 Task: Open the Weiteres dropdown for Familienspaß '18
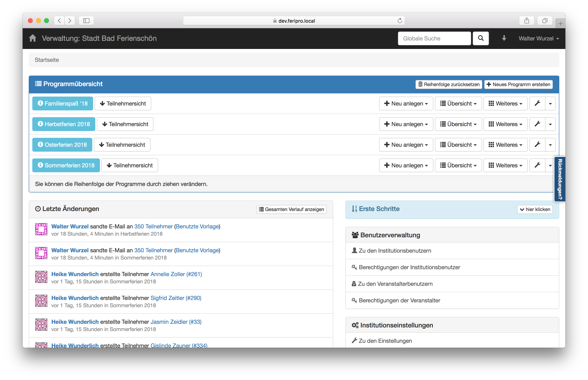click(x=505, y=103)
